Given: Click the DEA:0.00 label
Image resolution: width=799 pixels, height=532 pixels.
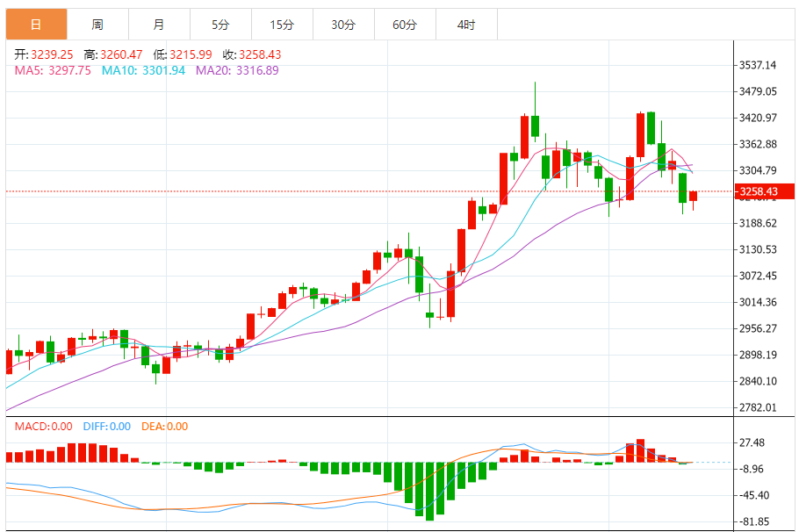Looking at the screenshot, I should point(164,427).
